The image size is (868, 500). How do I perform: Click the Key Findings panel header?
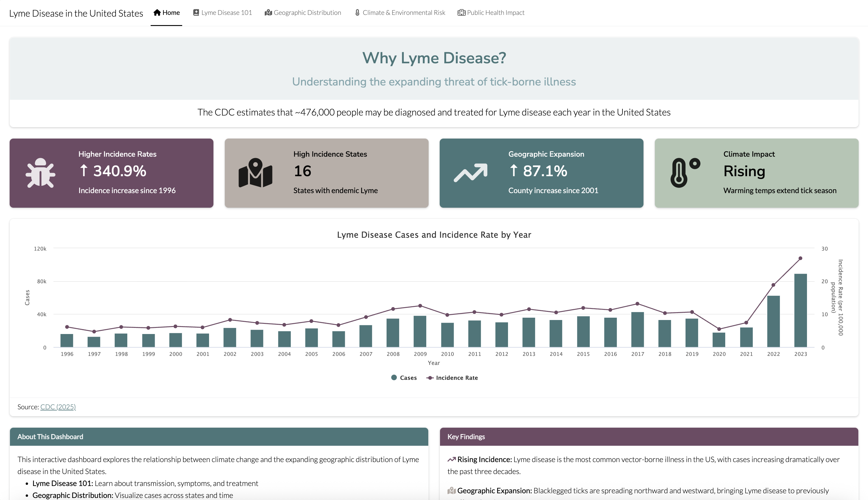tap(648, 437)
